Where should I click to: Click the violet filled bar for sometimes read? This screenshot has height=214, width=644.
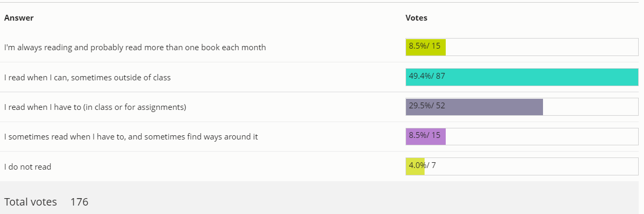[426, 136]
